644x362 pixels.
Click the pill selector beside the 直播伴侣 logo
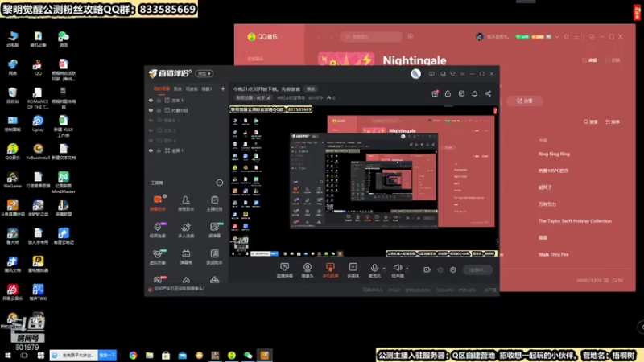204,73
